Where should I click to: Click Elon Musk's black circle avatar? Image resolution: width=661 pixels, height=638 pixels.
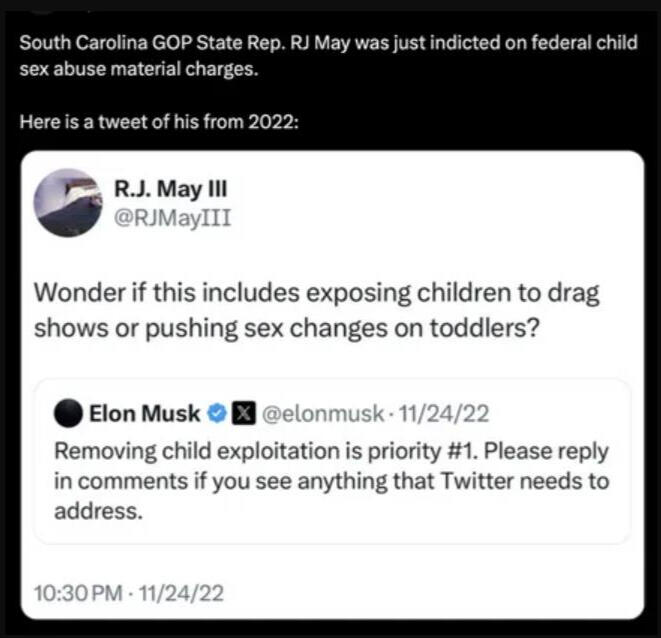click(x=67, y=412)
